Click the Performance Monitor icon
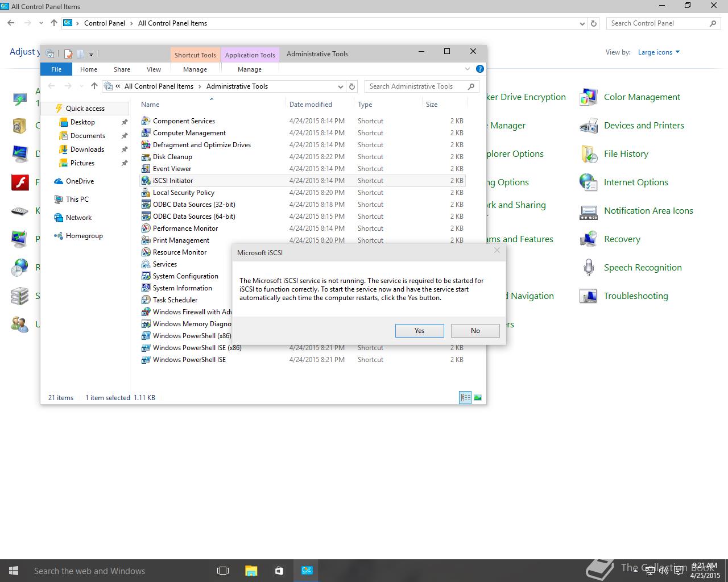 pyautogui.click(x=146, y=228)
